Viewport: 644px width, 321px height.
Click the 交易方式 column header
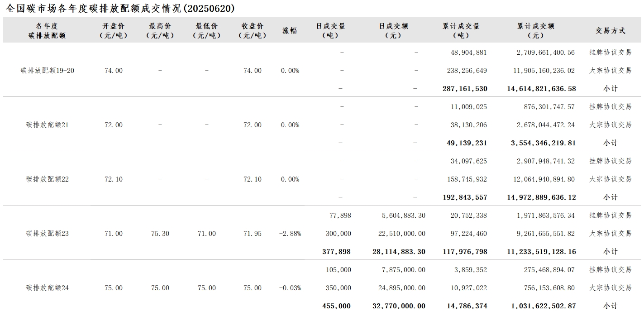click(x=610, y=31)
